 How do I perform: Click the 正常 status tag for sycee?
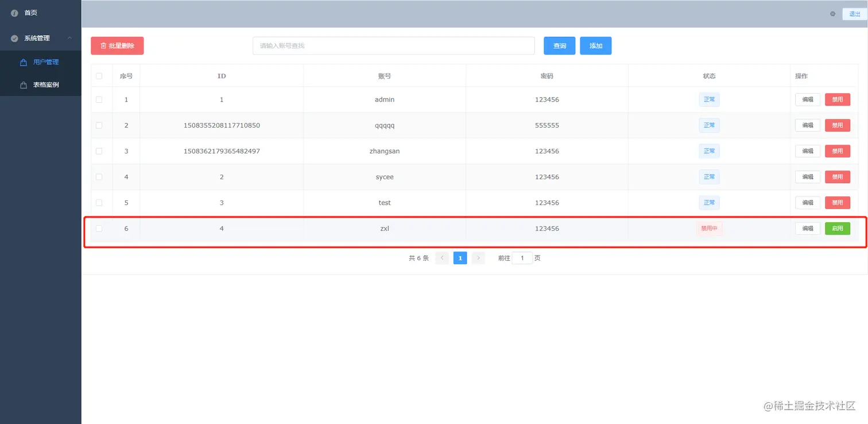[x=709, y=177]
